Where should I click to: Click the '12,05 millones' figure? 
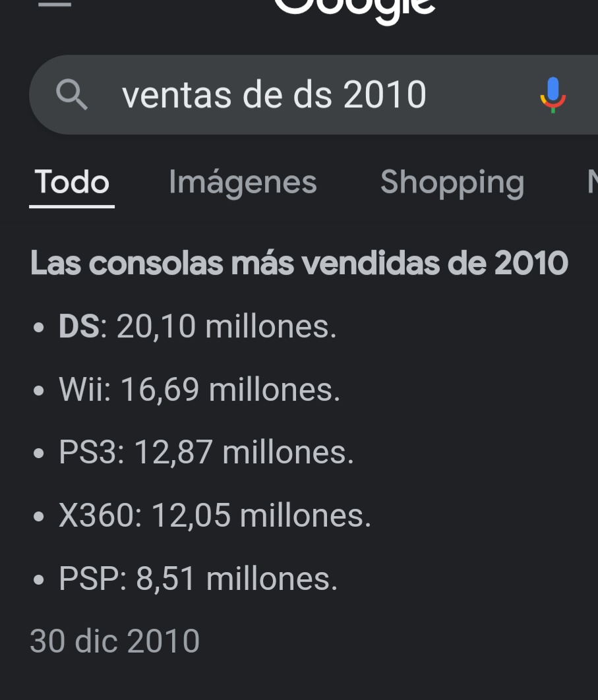[x=260, y=516]
